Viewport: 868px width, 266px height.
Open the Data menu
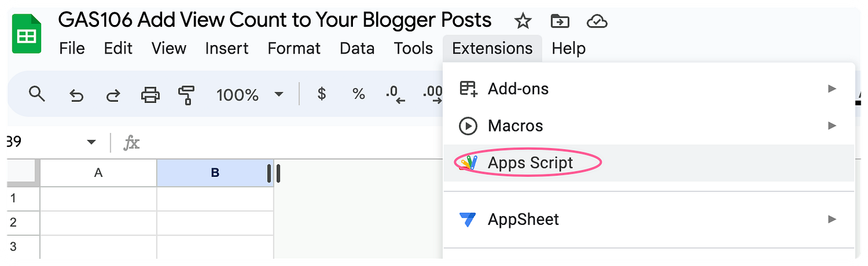tap(357, 48)
